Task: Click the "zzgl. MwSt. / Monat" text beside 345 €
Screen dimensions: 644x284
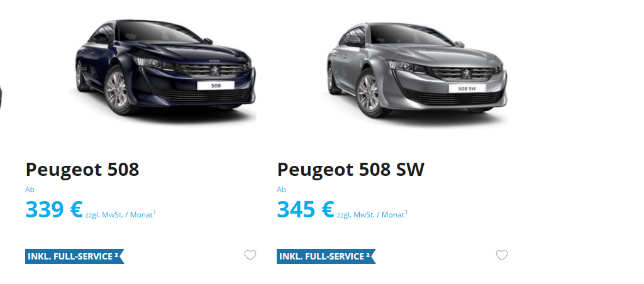Action: point(370,215)
